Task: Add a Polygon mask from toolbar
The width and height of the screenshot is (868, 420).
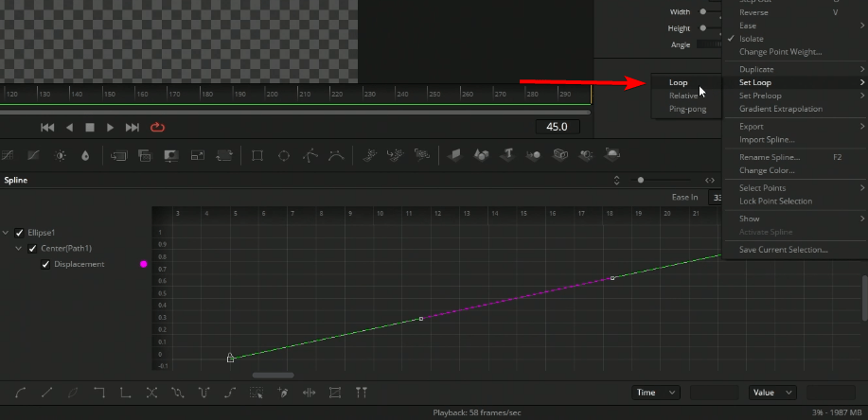Action: (310, 156)
